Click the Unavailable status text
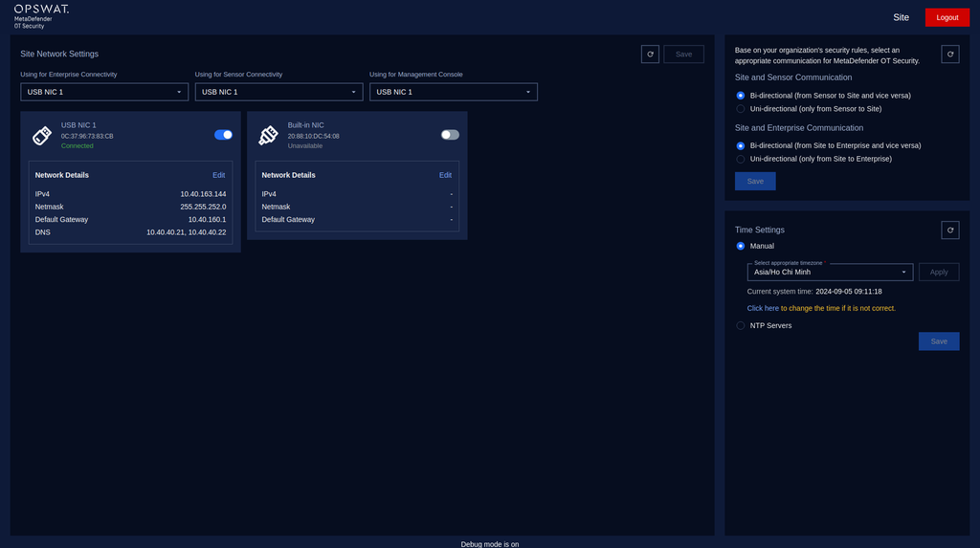980x548 pixels. 305,145
